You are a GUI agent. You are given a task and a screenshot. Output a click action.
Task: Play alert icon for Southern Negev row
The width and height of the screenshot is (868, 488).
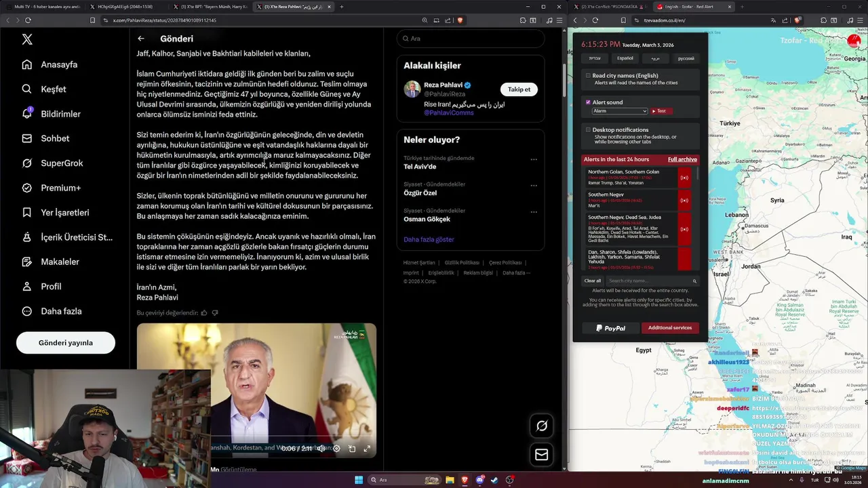[684, 201]
